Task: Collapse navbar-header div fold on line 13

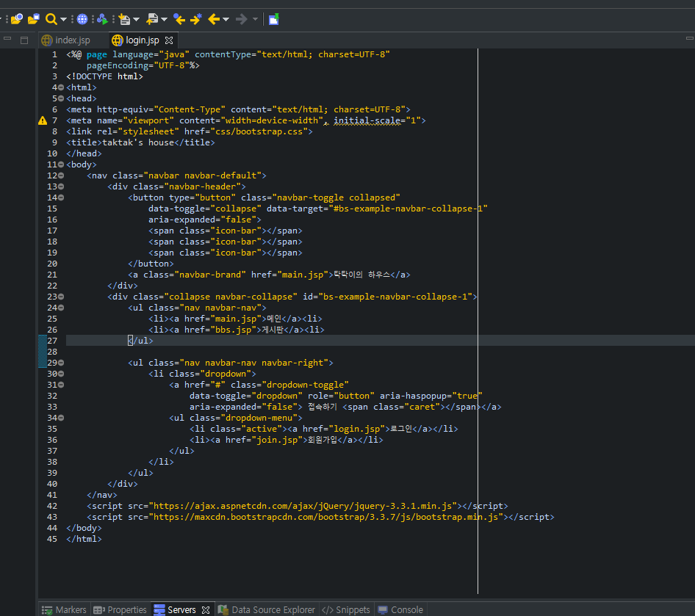Action: pos(61,186)
